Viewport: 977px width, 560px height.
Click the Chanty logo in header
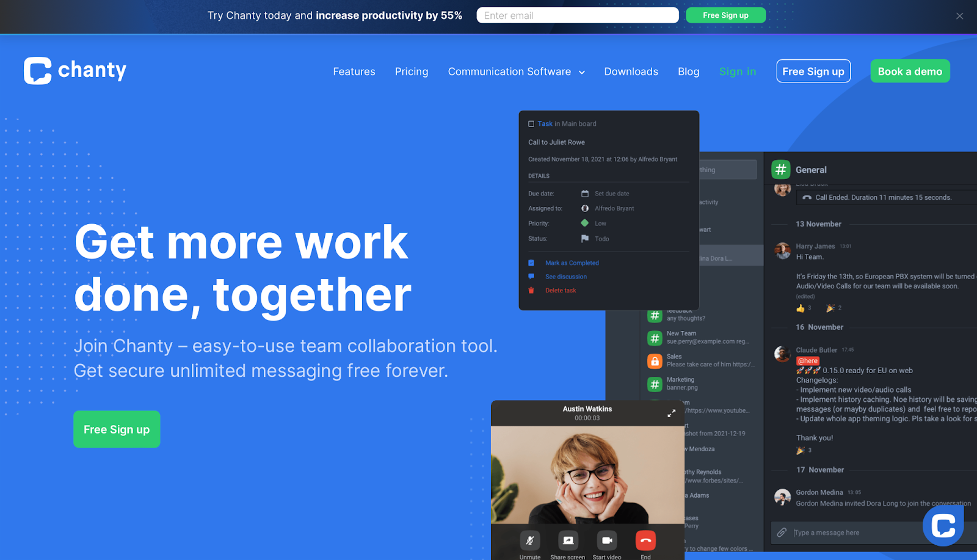pyautogui.click(x=75, y=71)
